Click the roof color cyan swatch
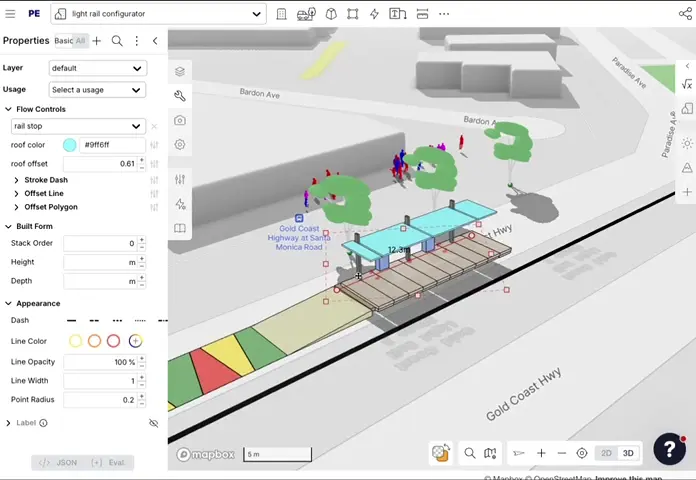The height and width of the screenshot is (480, 696). tap(69, 145)
